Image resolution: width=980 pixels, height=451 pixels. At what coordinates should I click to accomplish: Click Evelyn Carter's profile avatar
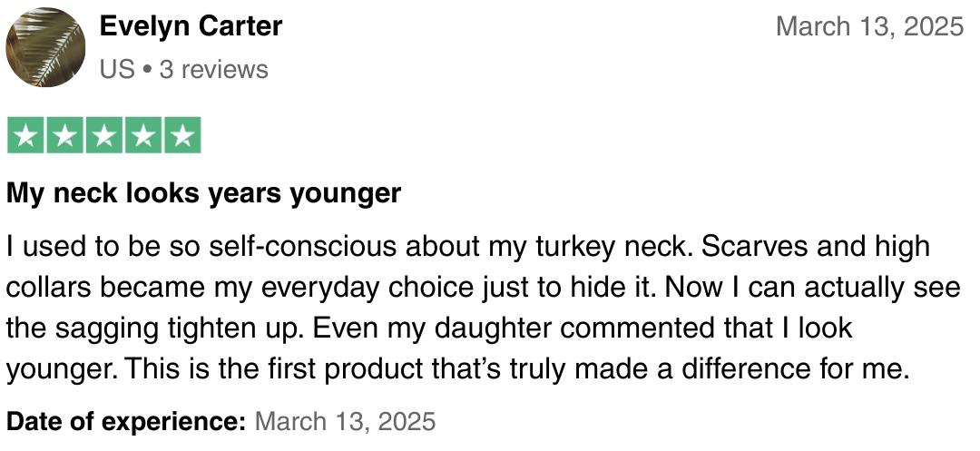(x=46, y=47)
